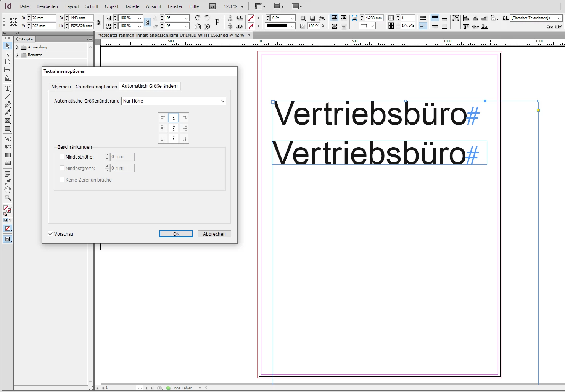Click the Fill and Stroke swatch in toolbox
565x392 pixels.
click(x=7, y=209)
